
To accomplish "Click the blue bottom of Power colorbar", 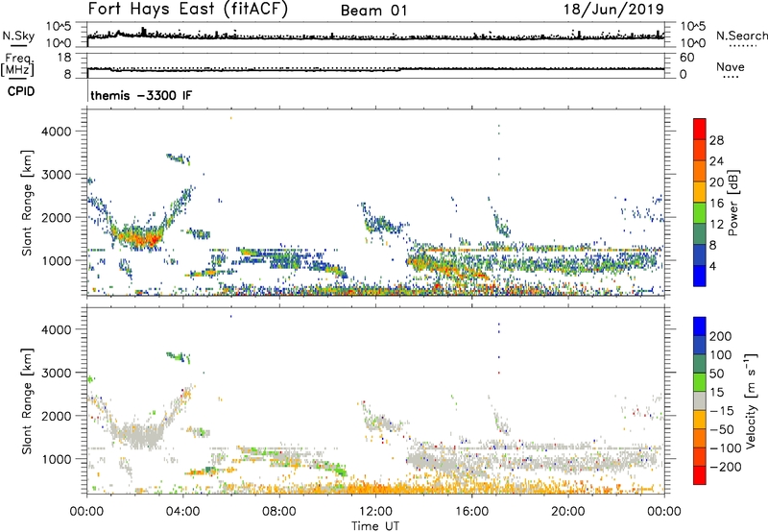I will 700,276.
